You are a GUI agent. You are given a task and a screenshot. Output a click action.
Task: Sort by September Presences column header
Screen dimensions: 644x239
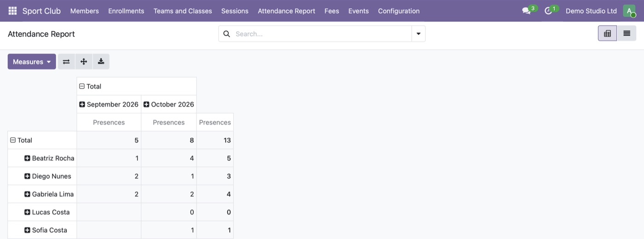[109, 122]
